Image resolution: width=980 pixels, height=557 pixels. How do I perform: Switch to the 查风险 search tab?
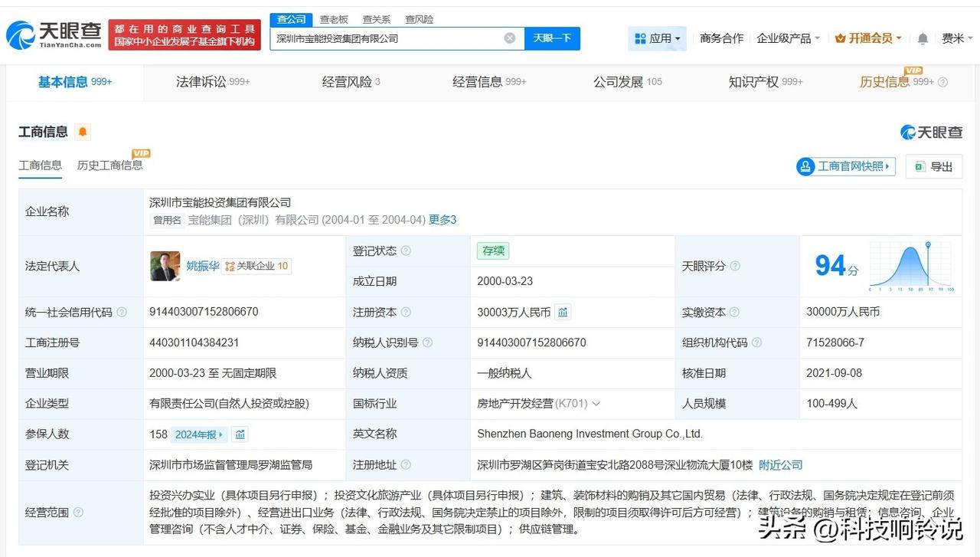(419, 19)
